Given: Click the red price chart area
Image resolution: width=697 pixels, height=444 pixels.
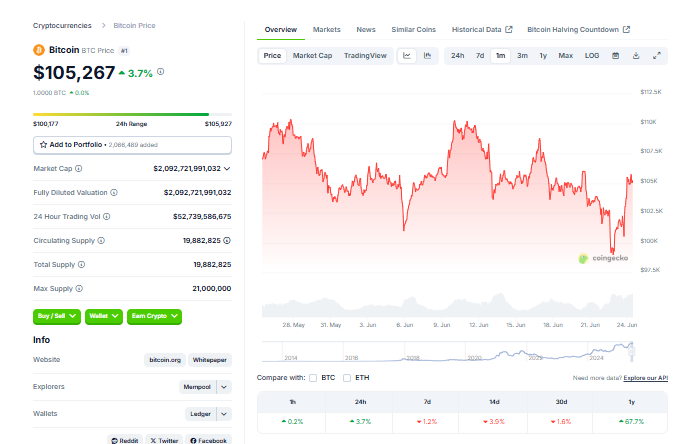Looking at the screenshot, I should point(447,196).
